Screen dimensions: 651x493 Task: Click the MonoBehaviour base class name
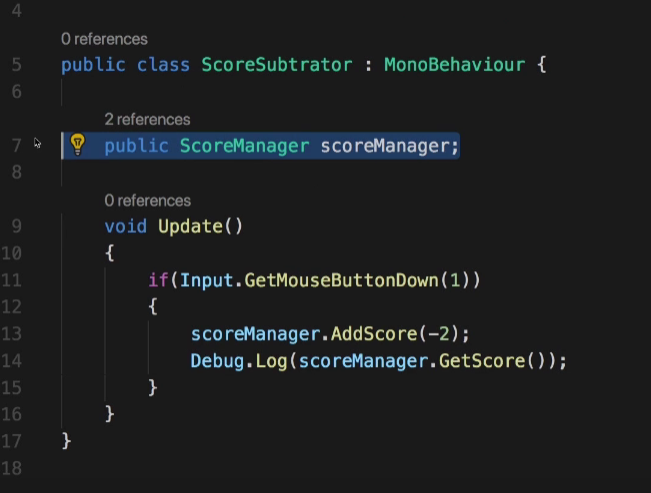[455, 65]
